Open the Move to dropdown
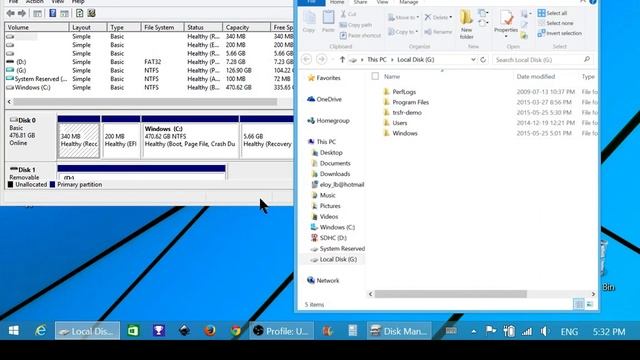640x360 pixels. coord(403,17)
